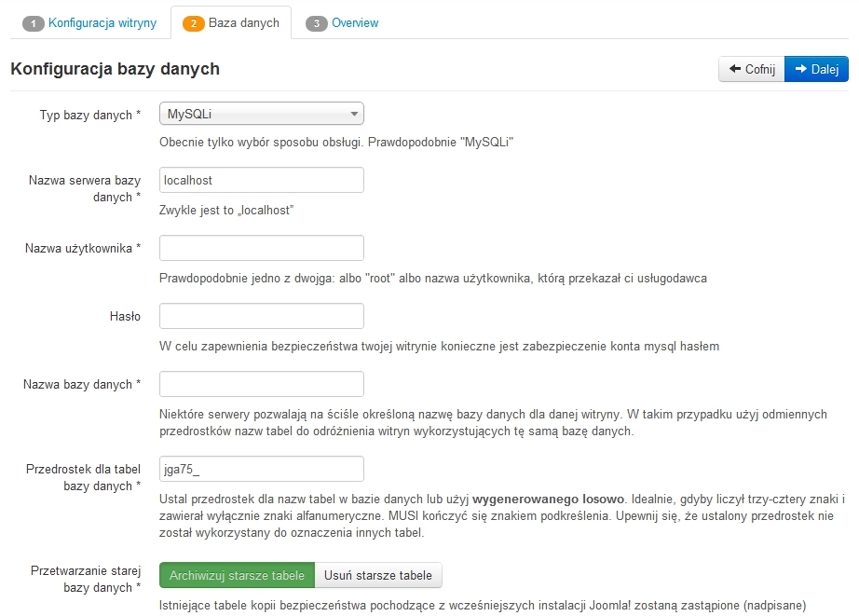Choose Usuń starsze tabele option
Screen dimensions: 859x616
[x=378, y=575]
